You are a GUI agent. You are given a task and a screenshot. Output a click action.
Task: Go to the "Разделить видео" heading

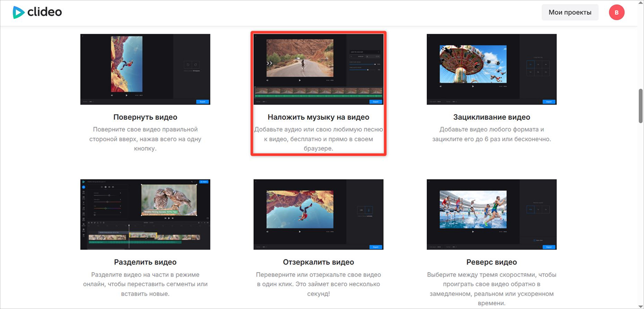coord(145,262)
